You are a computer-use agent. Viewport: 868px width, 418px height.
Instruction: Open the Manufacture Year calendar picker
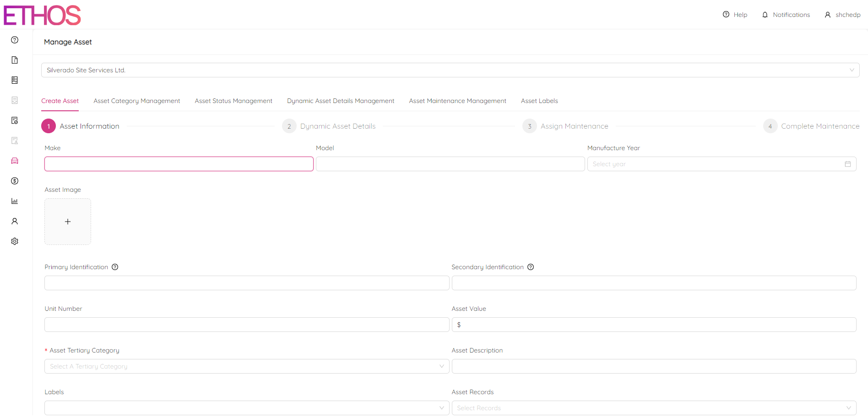848,163
